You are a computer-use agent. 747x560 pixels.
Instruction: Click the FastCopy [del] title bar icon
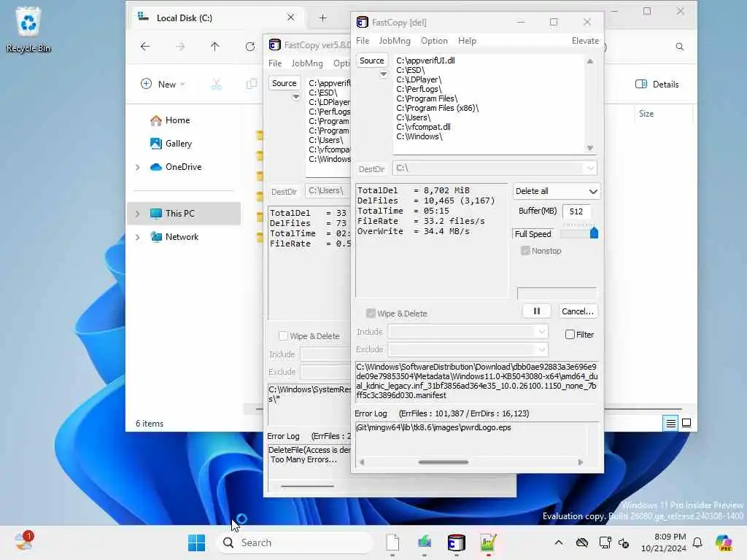(x=362, y=22)
